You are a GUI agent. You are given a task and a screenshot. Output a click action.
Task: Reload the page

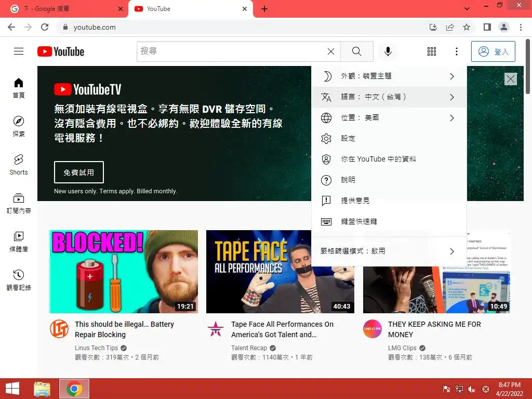click(45, 27)
